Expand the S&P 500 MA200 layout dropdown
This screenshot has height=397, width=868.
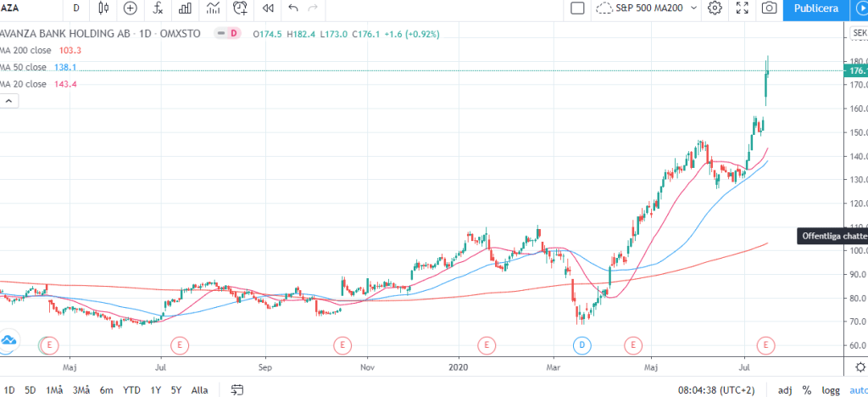pyautogui.click(x=694, y=8)
